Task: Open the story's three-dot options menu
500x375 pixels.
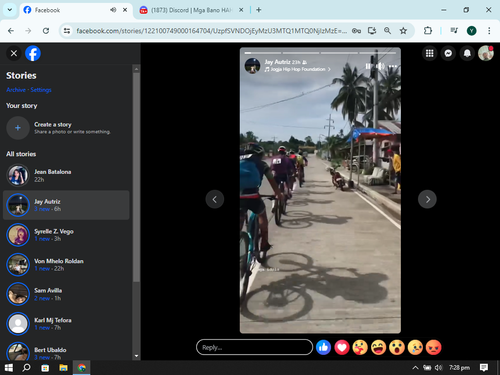Action: pyautogui.click(x=393, y=66)
